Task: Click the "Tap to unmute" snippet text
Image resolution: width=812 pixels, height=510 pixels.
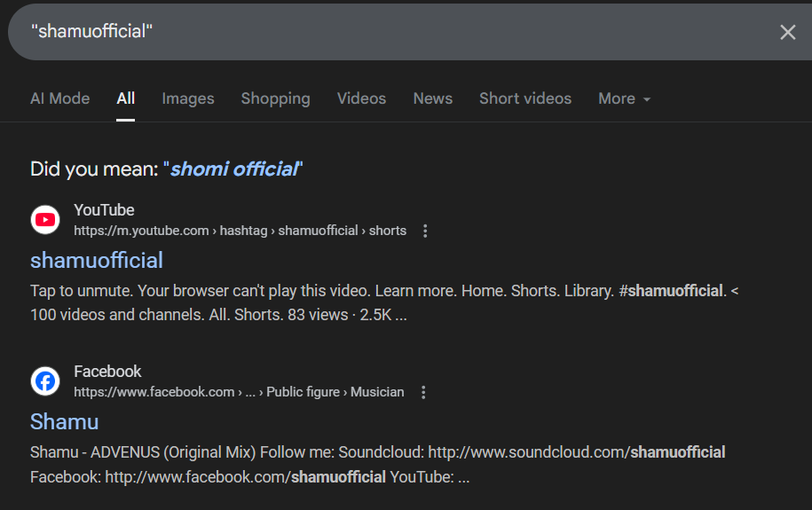Action: click(x=383, y=302)
